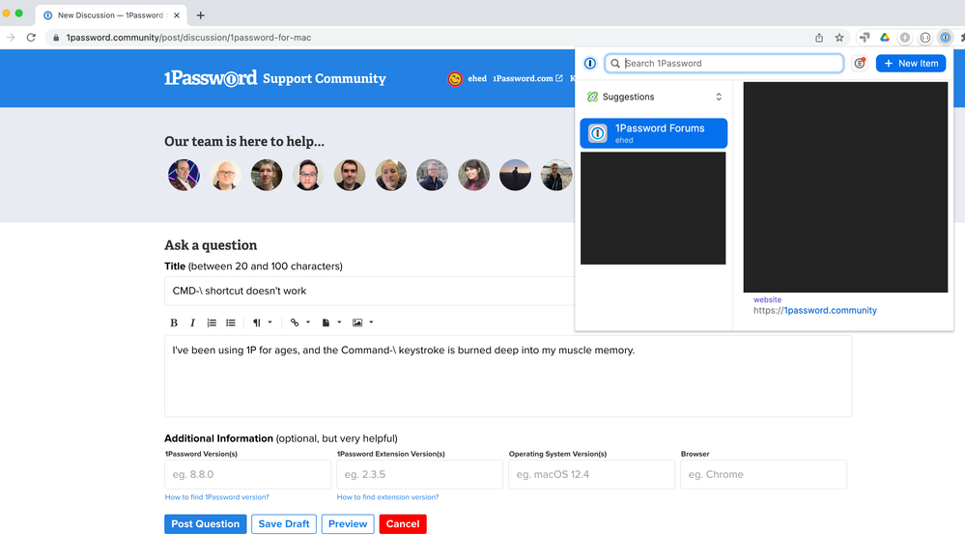Click the 1Password Extension Version(s) field
The image size is (965, 560).
(x=420, y=474)
